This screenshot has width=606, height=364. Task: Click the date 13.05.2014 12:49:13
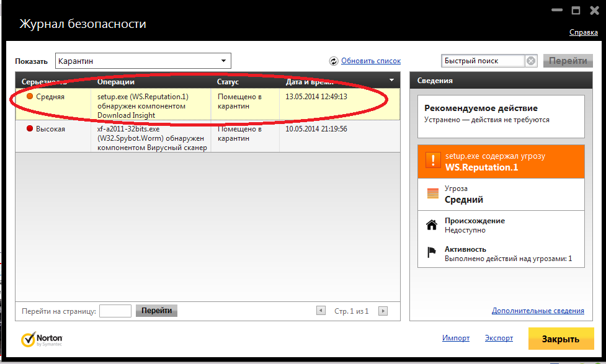point(316,97)
